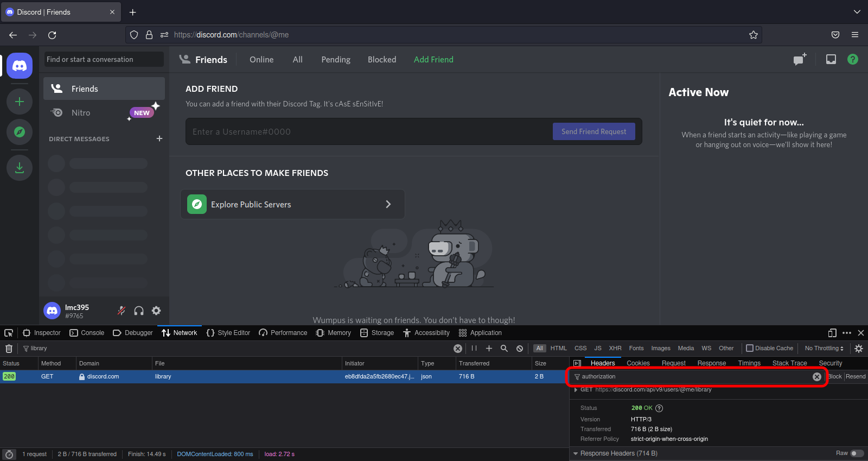Viewport: 868px width, 461px height.
Task: Focus Find or start a conversation box
Action: point(104,59)
